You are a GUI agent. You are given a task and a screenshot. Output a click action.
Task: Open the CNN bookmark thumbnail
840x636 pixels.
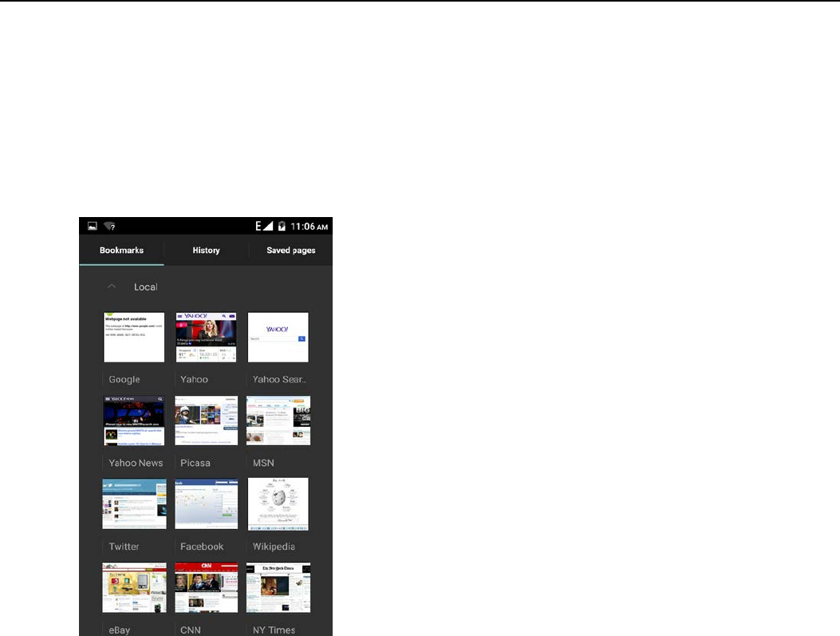207,587
